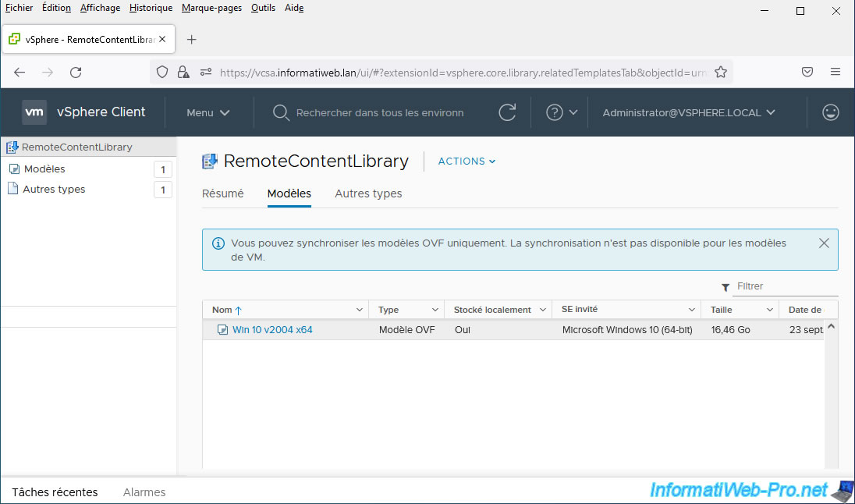855x504 pixels.
Task: Click the RemoteContentLibrary icon in sidebar header
Action: point(12,147)
